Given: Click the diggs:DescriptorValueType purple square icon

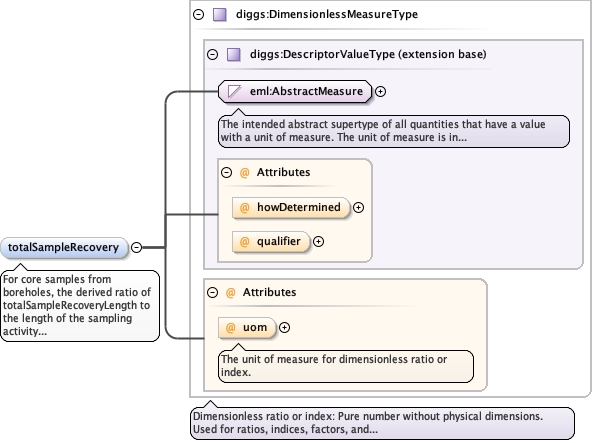Looking at the screenshot, I should pos(234,54).
